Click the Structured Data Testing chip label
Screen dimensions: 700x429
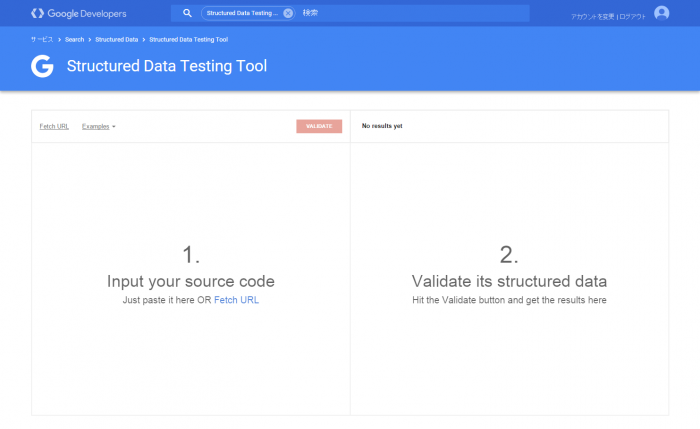coord(242,13)
